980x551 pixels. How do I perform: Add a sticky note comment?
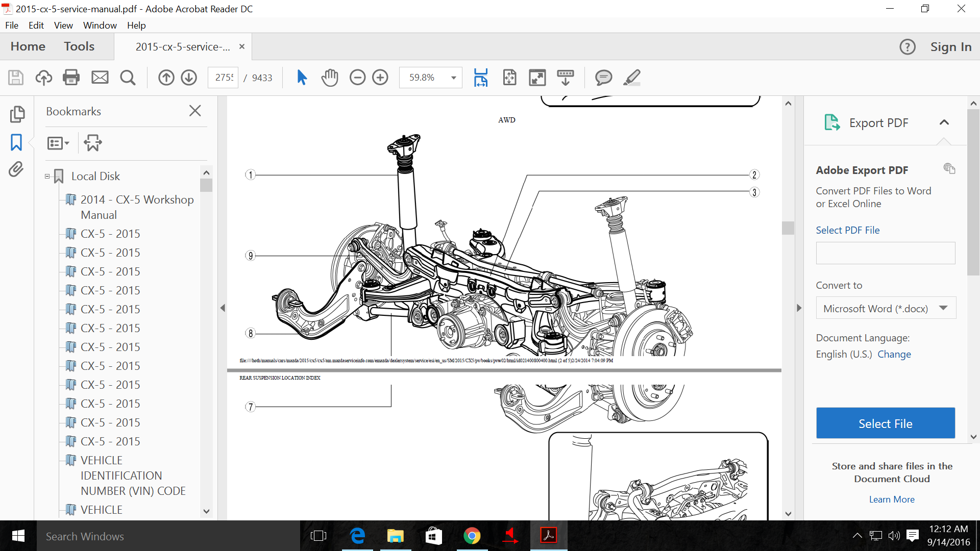603,78
